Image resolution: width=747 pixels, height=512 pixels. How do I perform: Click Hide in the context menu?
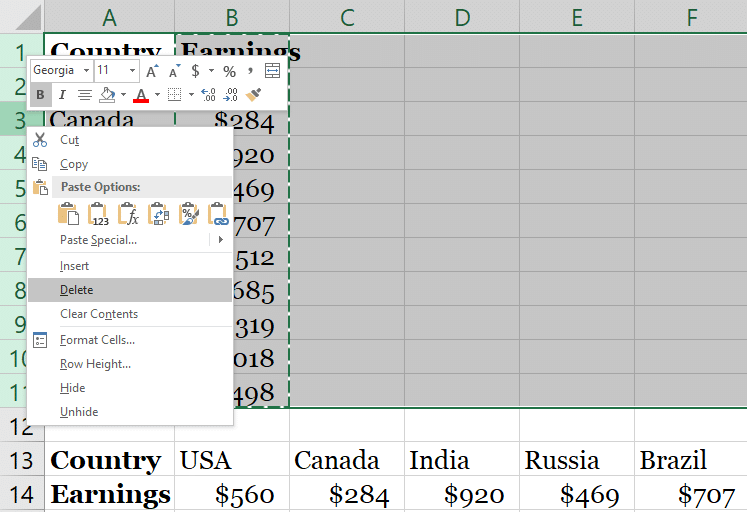(x=72, y=388)
